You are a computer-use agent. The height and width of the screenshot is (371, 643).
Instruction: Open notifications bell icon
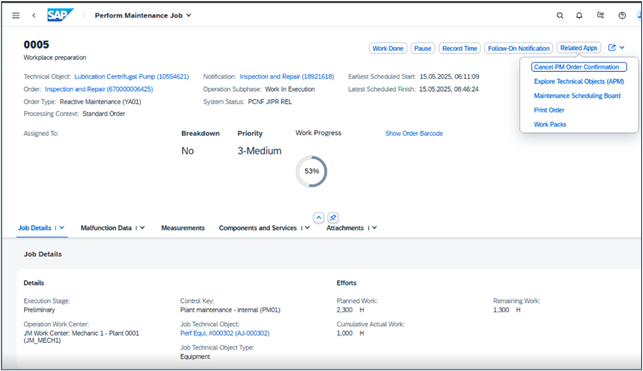click(x=579, y=16)
